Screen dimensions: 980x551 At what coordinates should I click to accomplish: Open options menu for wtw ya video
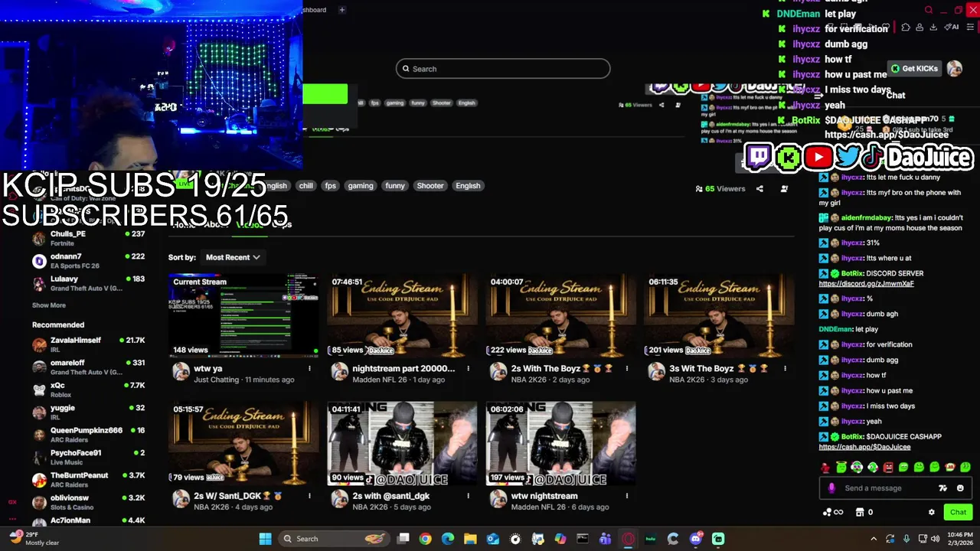[x=310, y=369]
